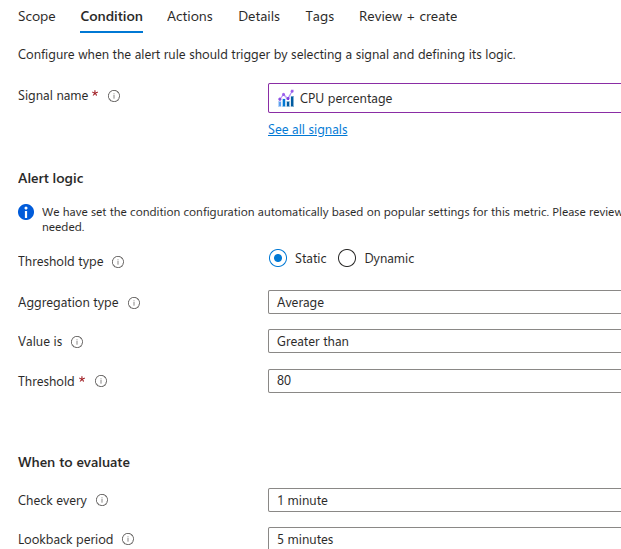Screen dimensions: 621x549
Task: Open the Greater than operator dropdown
Action: click(444, 341)
